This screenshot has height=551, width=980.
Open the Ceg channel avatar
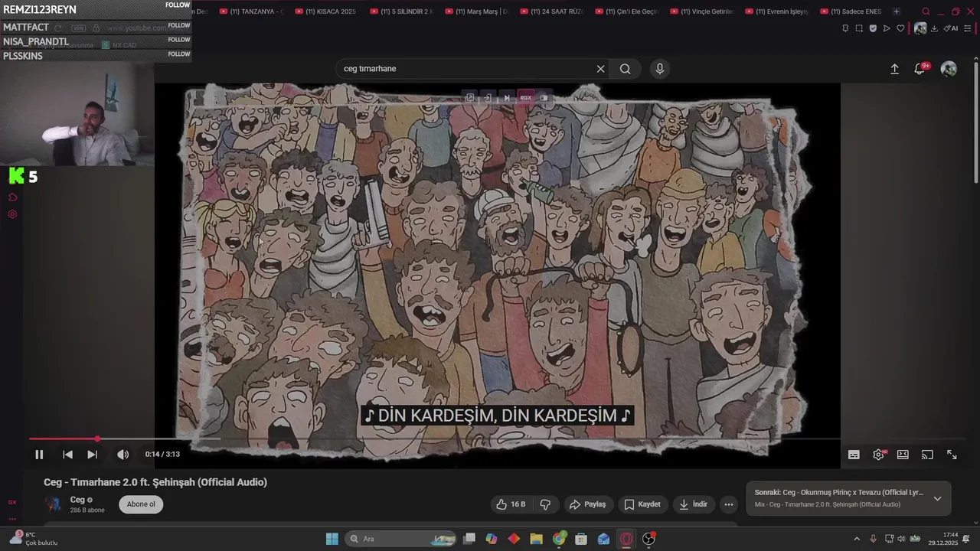point(54,504)
